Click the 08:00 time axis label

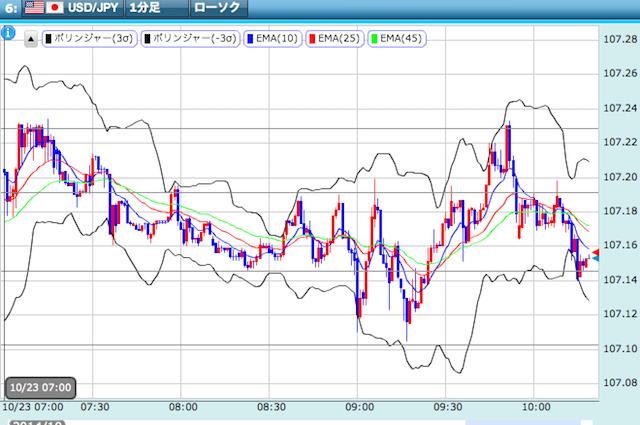tap(183, 407)
